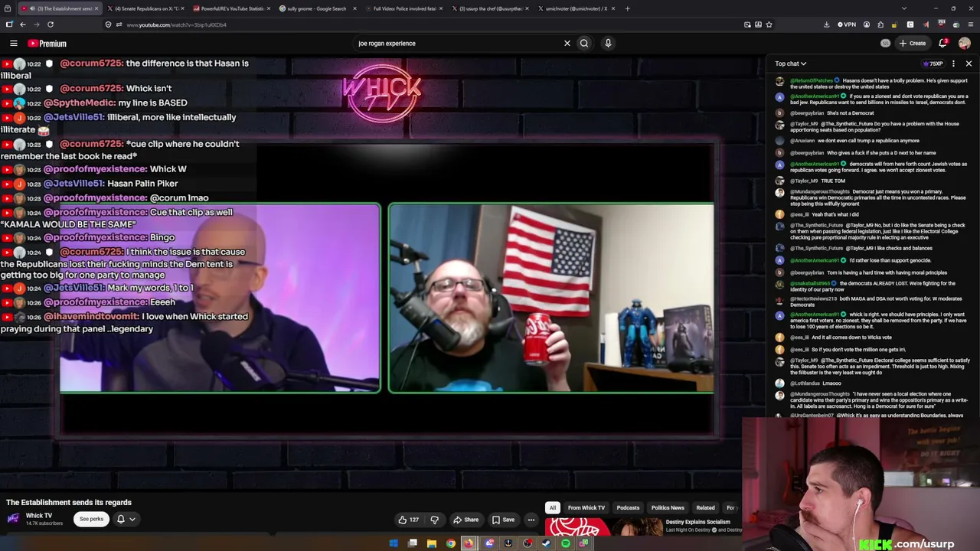
Task: Select the Podcasts filter chip
Action: click(628, 508)
